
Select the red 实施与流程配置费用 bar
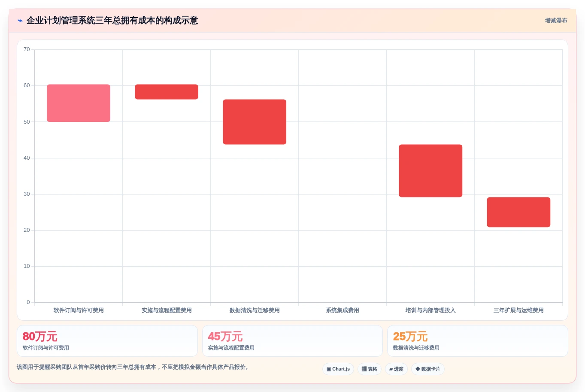click(167, 92)
